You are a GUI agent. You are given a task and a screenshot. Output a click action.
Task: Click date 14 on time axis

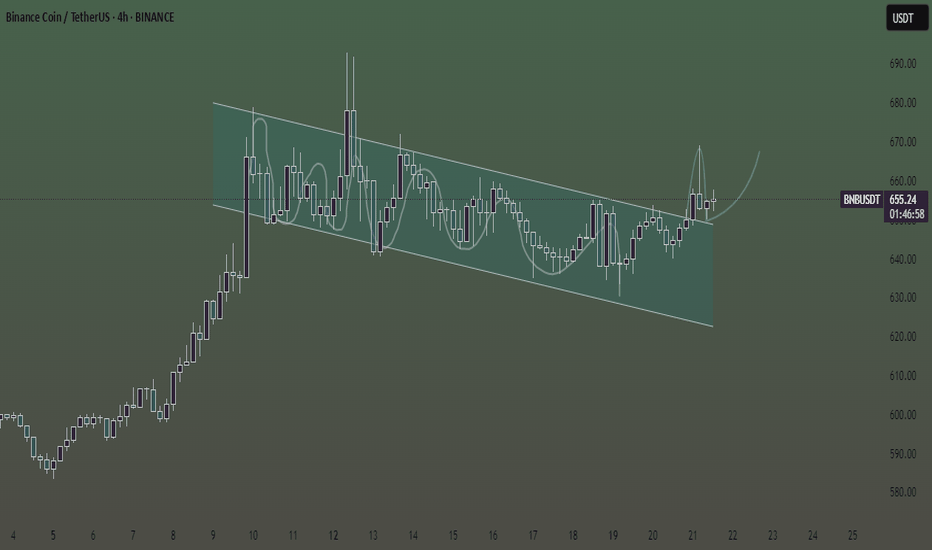(413, 536)
